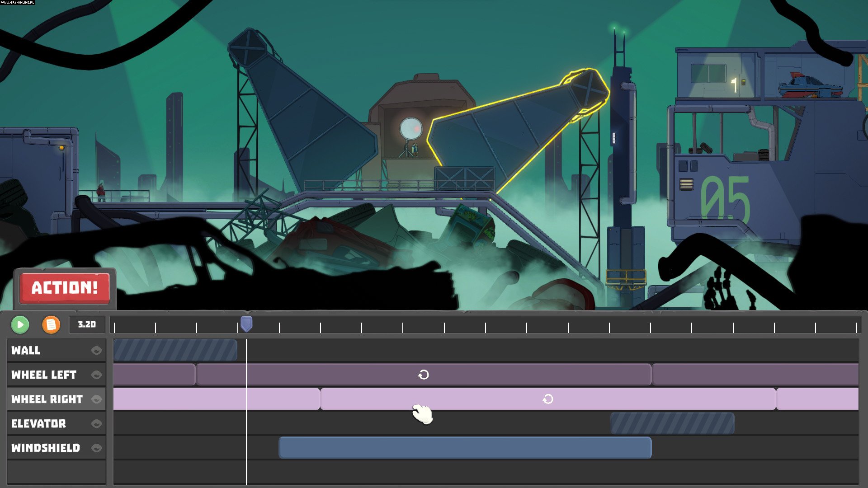
Task: Click the eye icon beside WHEEL RIGHT
Action: pos(96,399)
